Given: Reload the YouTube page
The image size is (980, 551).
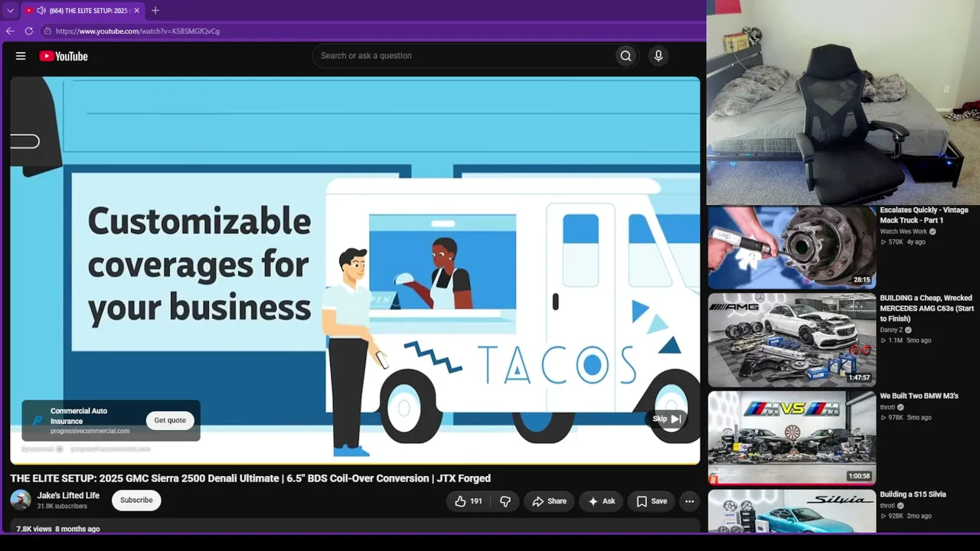Looking at the screenshot, I should click(29, 31).
